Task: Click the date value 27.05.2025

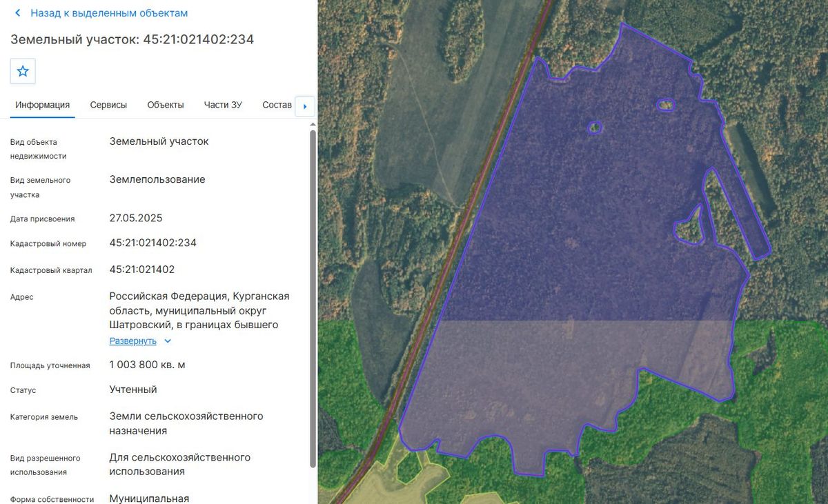Action: point(136,218)
